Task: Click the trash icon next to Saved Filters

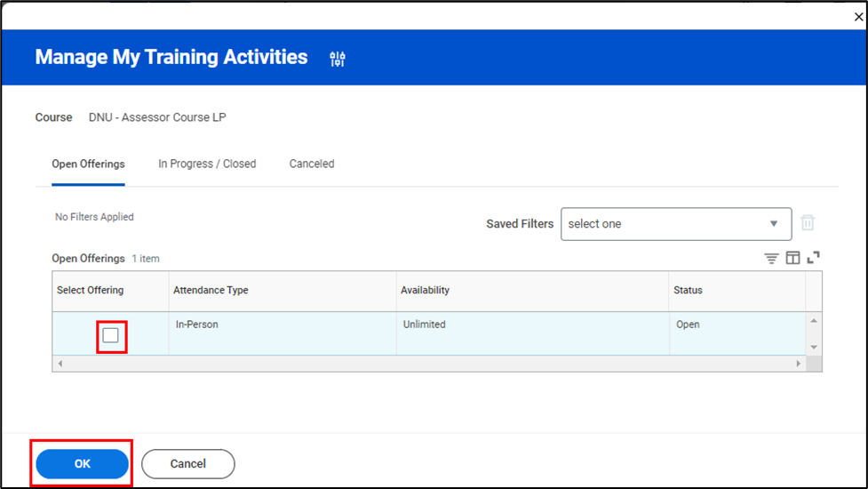Action: [808, 223]
